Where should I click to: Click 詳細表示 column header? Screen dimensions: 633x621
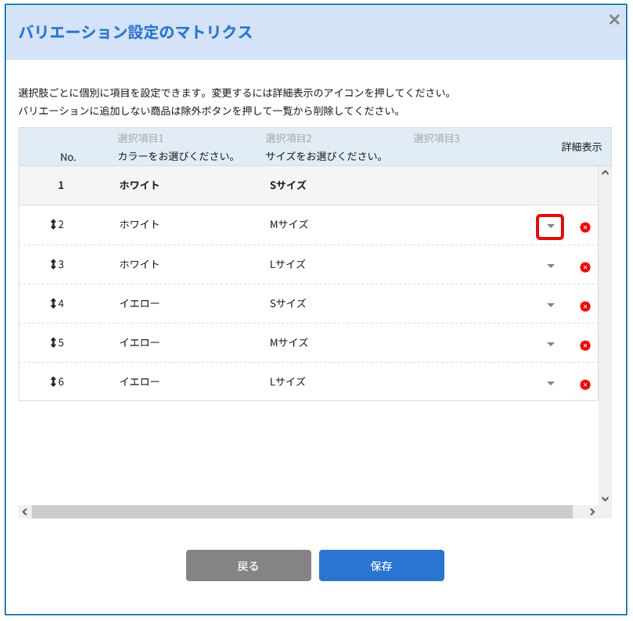pyautogui.click(x=581, y=147)
